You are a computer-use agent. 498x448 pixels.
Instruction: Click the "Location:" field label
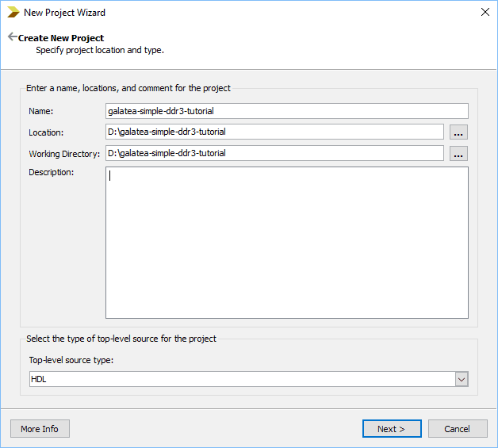46,133
